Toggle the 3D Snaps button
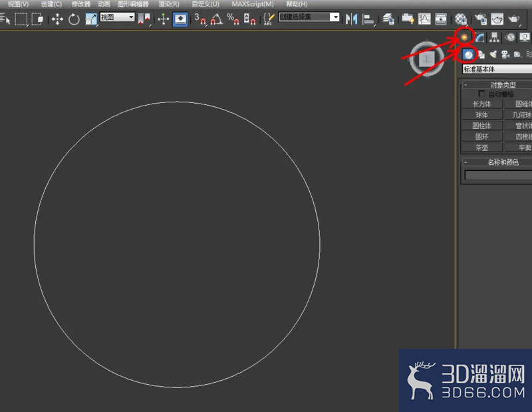 (200, 19)
